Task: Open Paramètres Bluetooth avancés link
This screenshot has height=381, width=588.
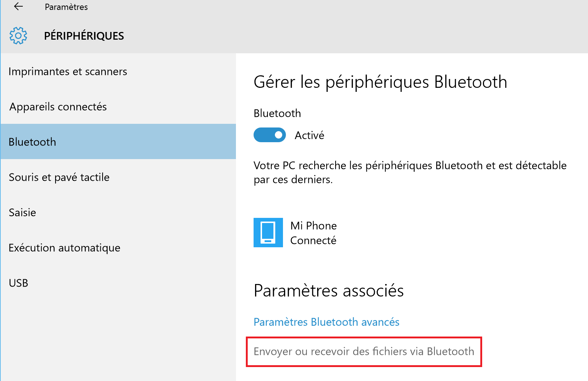Action: [326, 322]
